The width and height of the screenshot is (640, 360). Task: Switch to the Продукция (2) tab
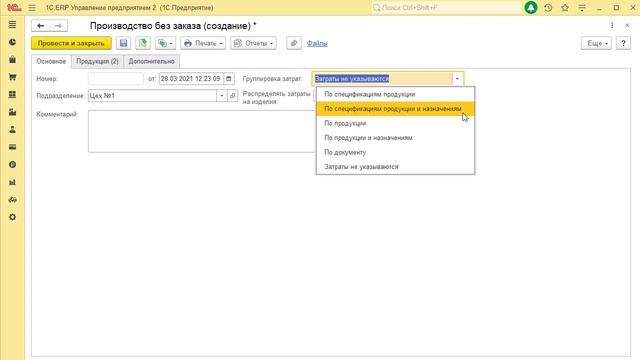pos(97,61)
